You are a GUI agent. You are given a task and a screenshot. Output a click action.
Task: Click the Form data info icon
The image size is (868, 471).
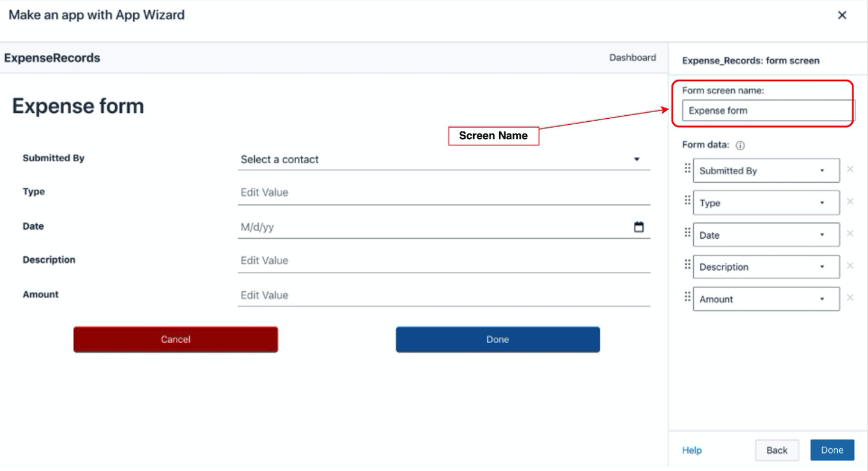tap(741, 145)
